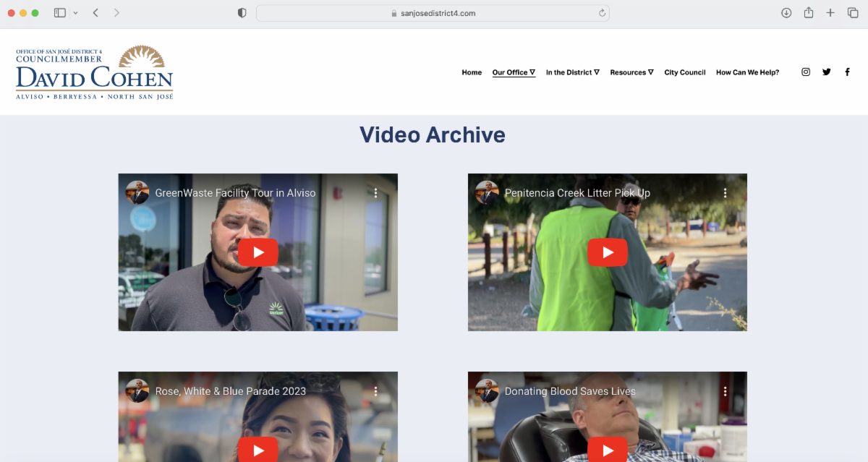Viewport: 868px width, 462px height.
Task: Go to the Home page
Action: click(472, 72)
